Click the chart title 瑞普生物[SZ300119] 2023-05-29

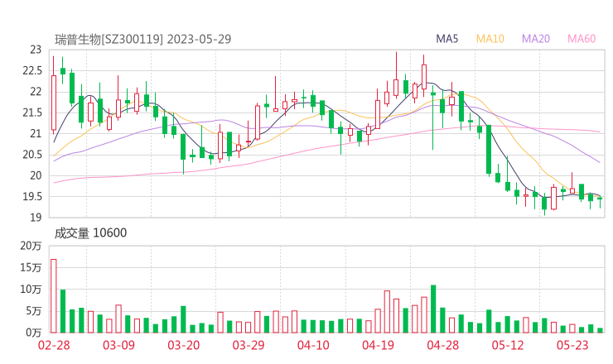point(142,39)
